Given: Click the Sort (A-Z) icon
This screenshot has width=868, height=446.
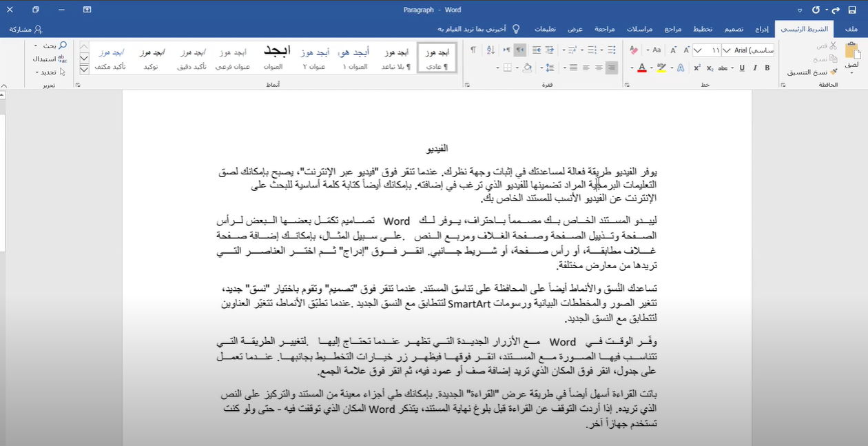Looking at the screenshot, I should pyautogui.click(x=490, y=50).
